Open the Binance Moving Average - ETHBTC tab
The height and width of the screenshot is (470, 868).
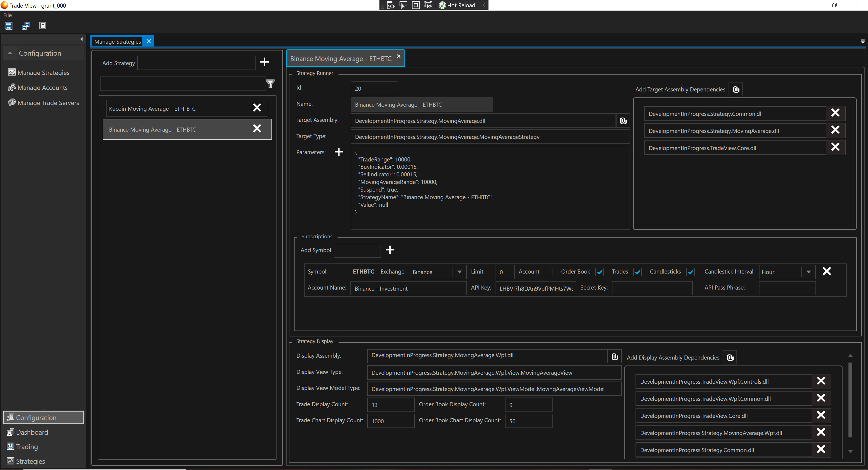click(x=341, y=58)
